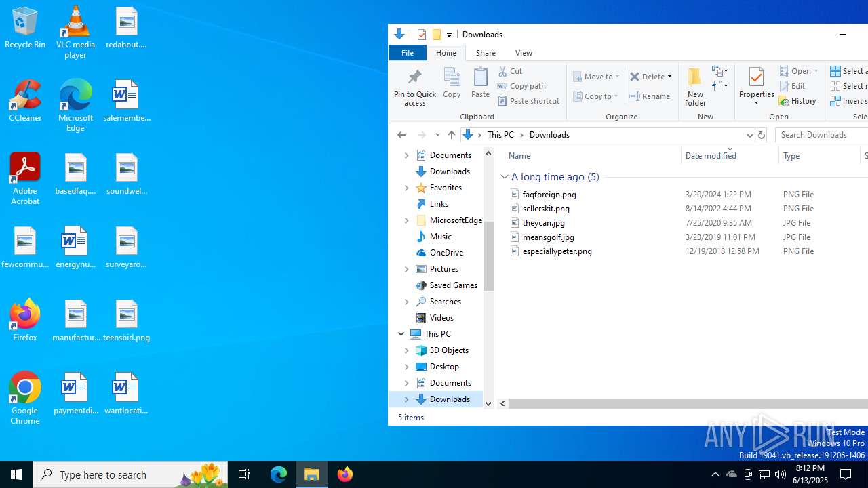The height and width of the screenshot is (488, 868).
Task: Refresh the Downloads folder view
Action: pos(761,135)
